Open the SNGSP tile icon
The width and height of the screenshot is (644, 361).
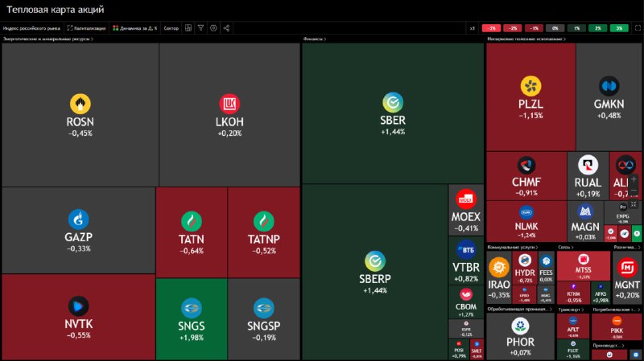[264, 308]
